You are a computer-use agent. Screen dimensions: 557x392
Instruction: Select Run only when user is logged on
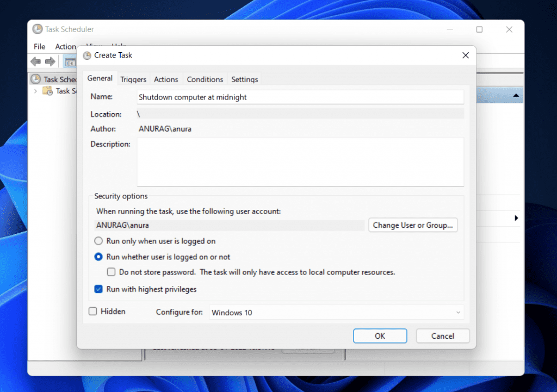(98, 240)
